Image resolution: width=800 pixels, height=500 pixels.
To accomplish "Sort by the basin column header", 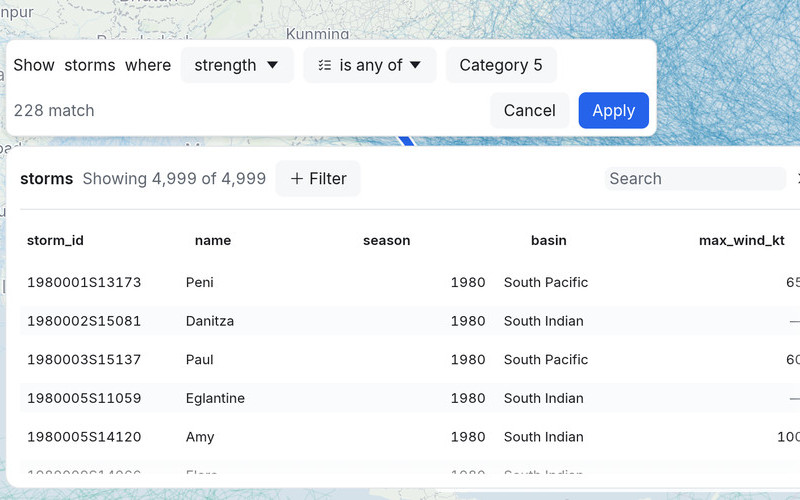I will click(548, 240).
